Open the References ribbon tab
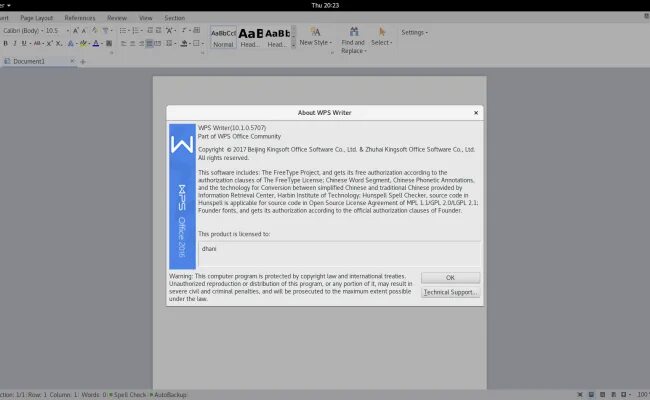The image size is (650, 400). tap(80, 18)
